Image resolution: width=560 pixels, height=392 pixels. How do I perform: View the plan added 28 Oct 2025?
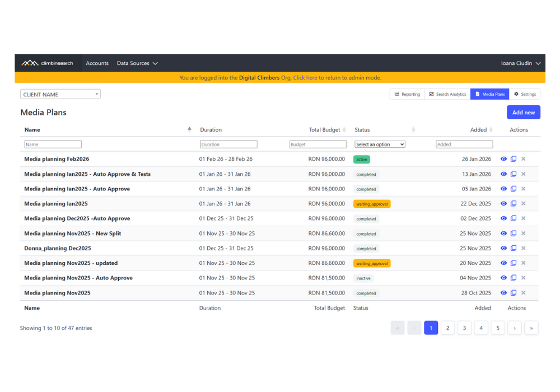503,293
